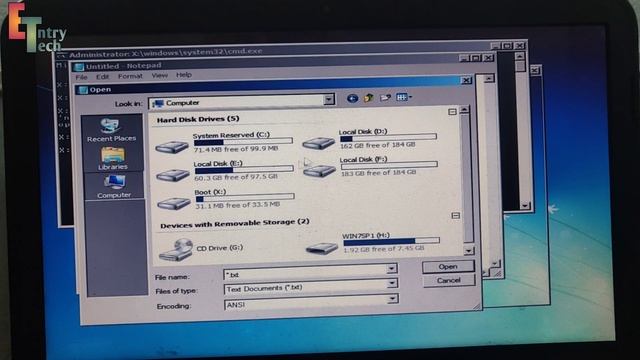This screenshot has width=640, height=360.
Task: Maximize the Notepad window
Action: 476,58
